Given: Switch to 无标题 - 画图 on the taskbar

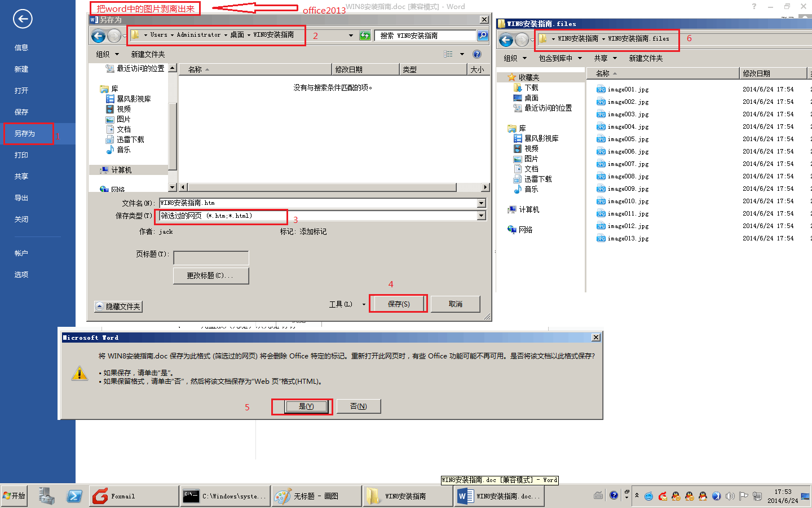Looking at the screenshot, I should click(x=316, y=496).
